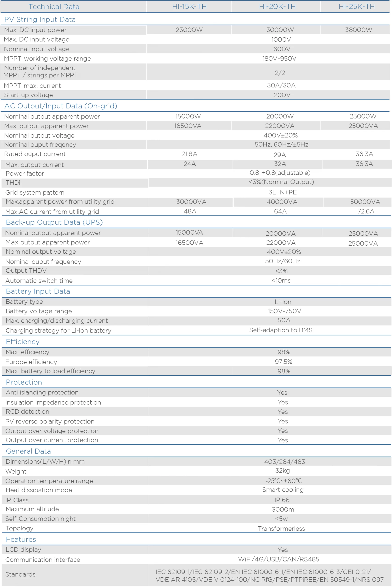392x587 pixels.
Task: Select the Back-up Output Data (UPS) heading
Action: coord(54,222)
